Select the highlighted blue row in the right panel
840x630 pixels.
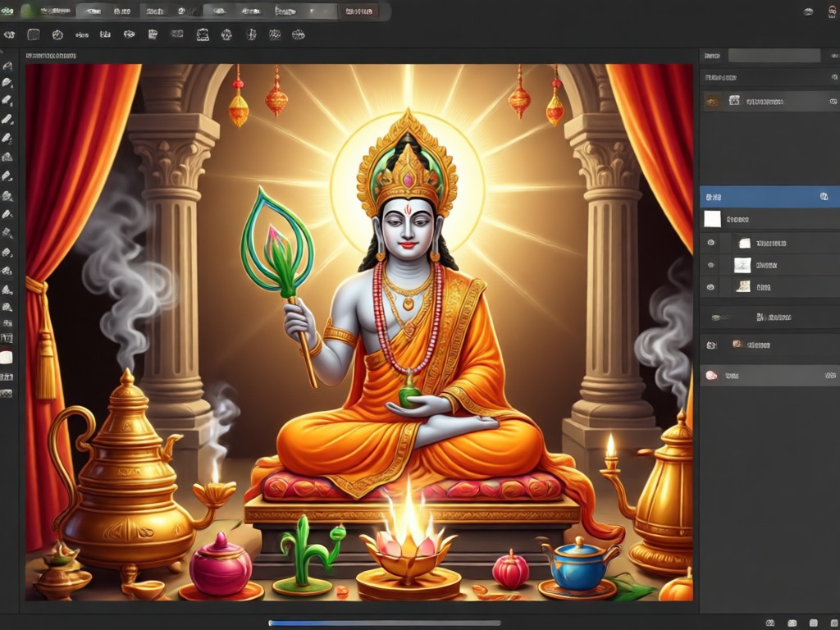[769, 197]
